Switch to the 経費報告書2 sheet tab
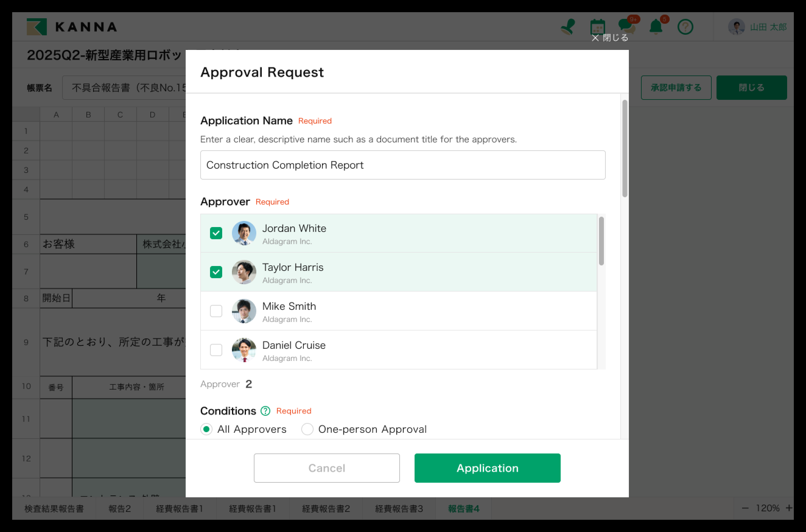 click(x=326, y=509)
